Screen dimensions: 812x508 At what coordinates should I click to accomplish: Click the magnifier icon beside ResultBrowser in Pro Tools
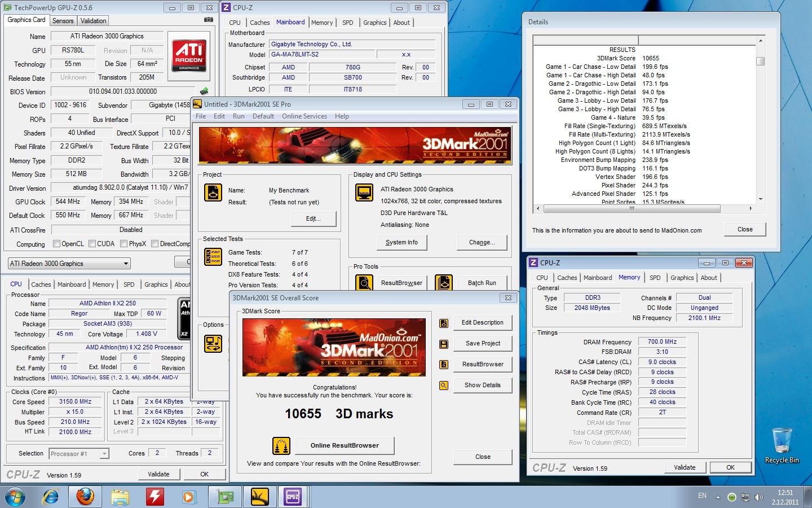point(364,283)
